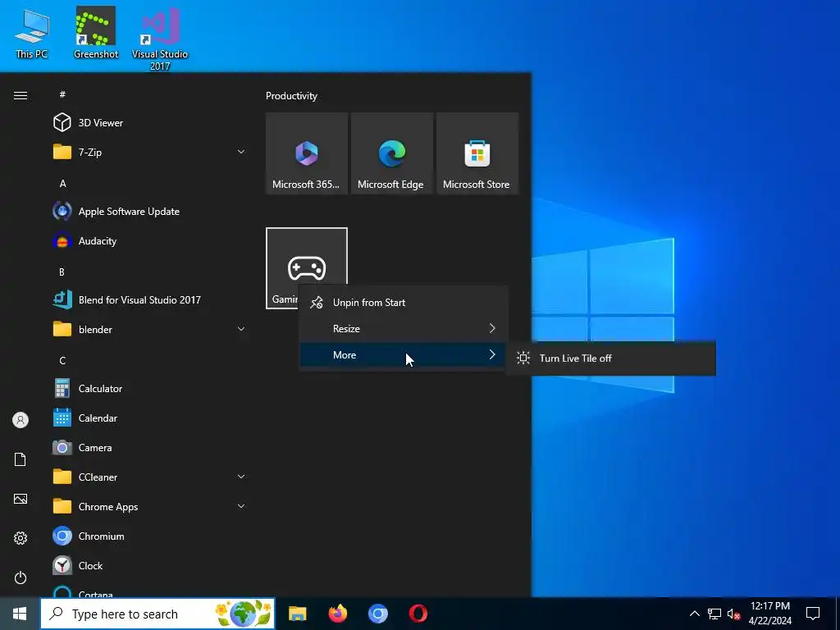Open the Clock app

click(x=150, y=565)
